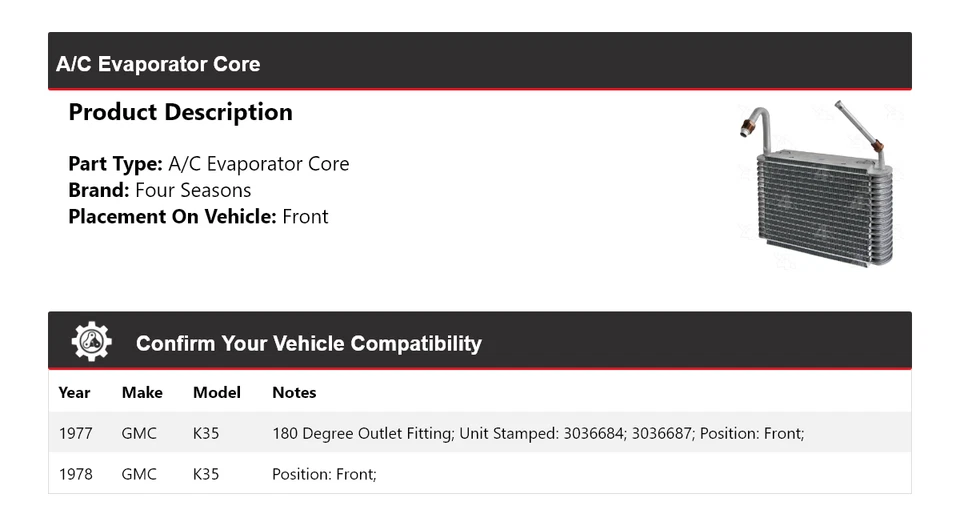Click K35 model in the 1978 row
Image resolution: width=960 pixels, height=526 pixels.
point(206,474)
